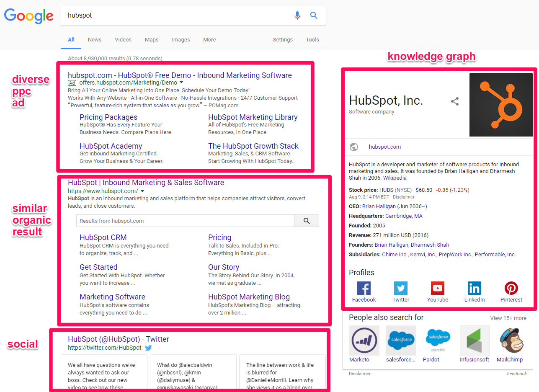The height and width of the screenshot is (392, 539).
Task: Click the Feedback link under knowledge panel
Action: coord(517,374)
